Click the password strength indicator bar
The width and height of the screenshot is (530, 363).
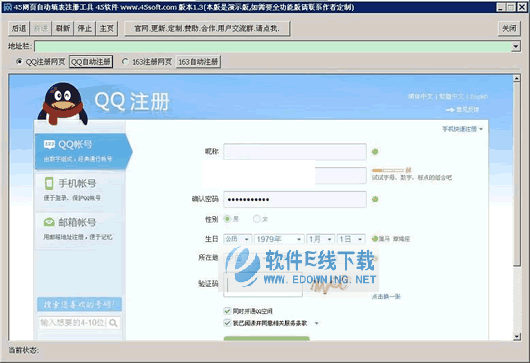tap(388, 170)
